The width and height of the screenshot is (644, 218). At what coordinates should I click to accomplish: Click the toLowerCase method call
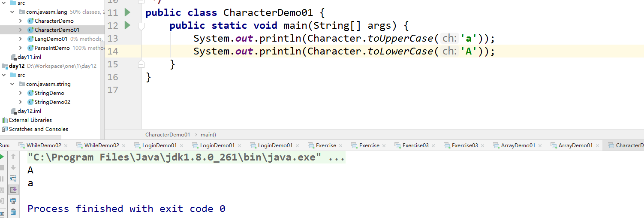coord(401,51)
